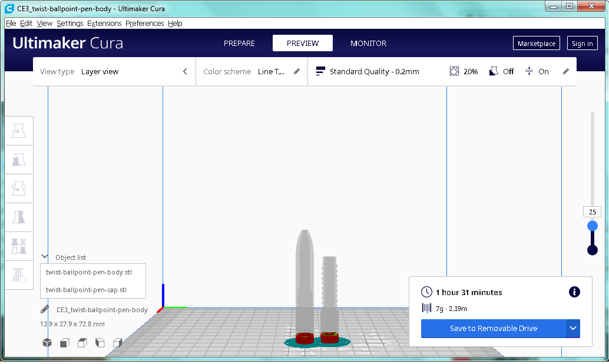609x364 pixels.
Task: Switch to front view cube icon
Action: tap(65, 343)
